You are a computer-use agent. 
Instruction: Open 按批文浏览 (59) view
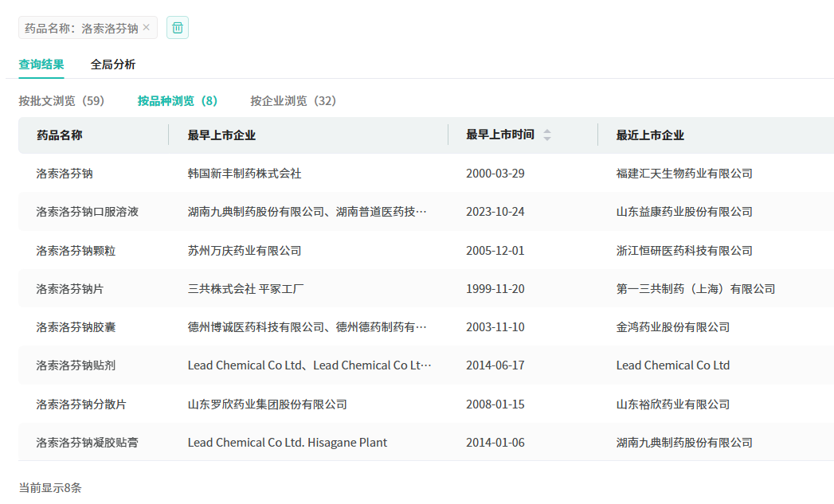[x=61, y=101]
